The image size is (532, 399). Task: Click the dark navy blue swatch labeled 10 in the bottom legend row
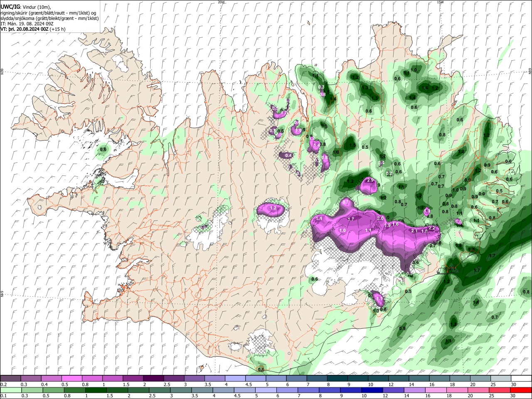point(372,390)
